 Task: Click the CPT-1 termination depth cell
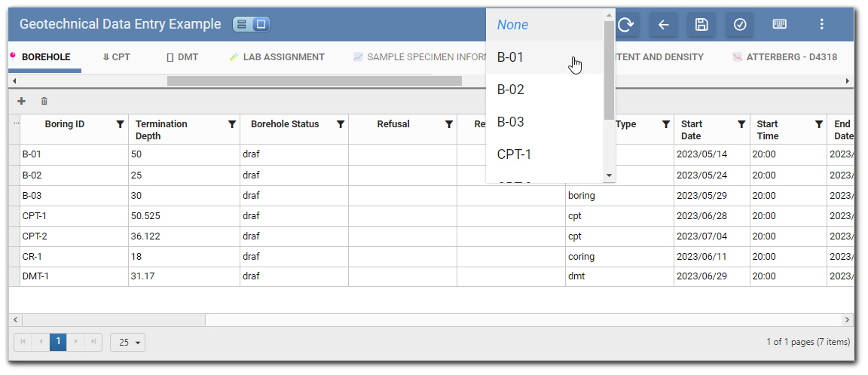pyautogui.click(x=184, y=216)
